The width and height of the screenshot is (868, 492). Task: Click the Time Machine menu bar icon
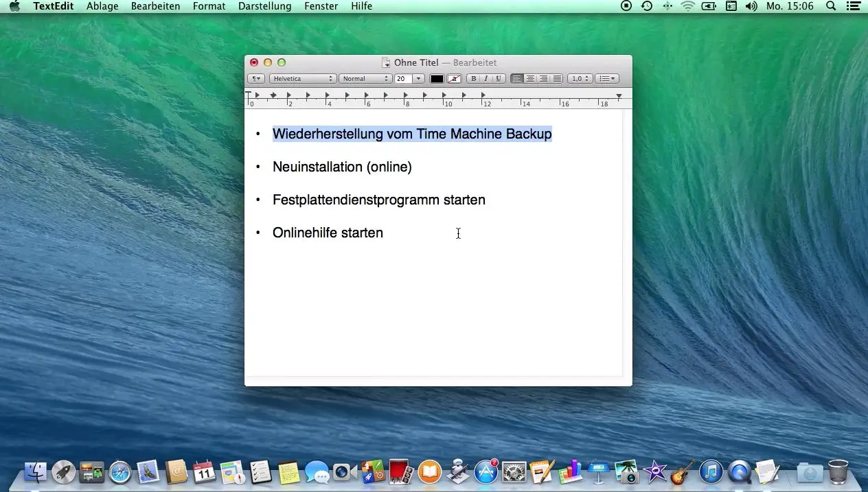click(647, 6)
